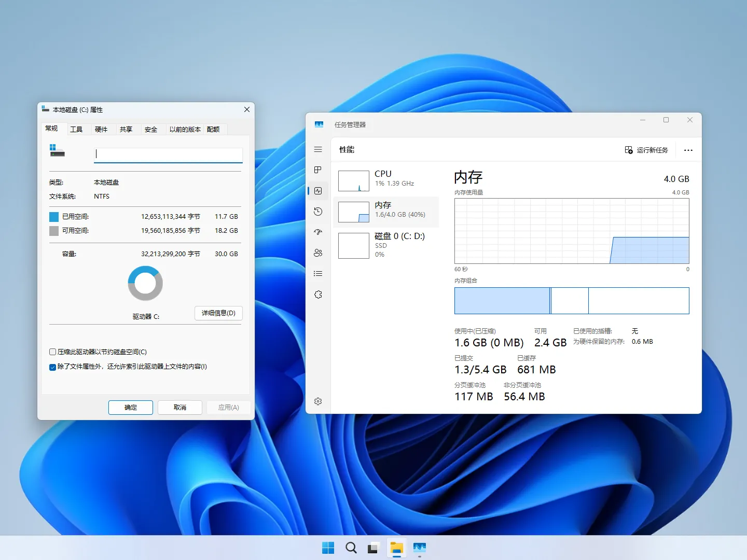Open the Startup apps panel
The height and width of the screenshot is (560, 747).
click(x=318, y=232)
